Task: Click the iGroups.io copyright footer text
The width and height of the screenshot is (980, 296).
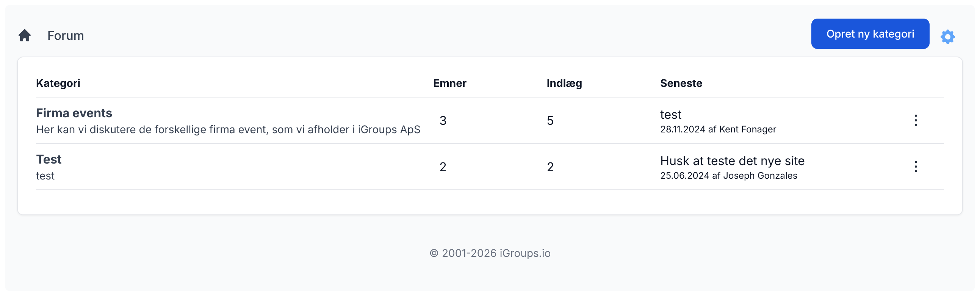Action: point(490,253)
